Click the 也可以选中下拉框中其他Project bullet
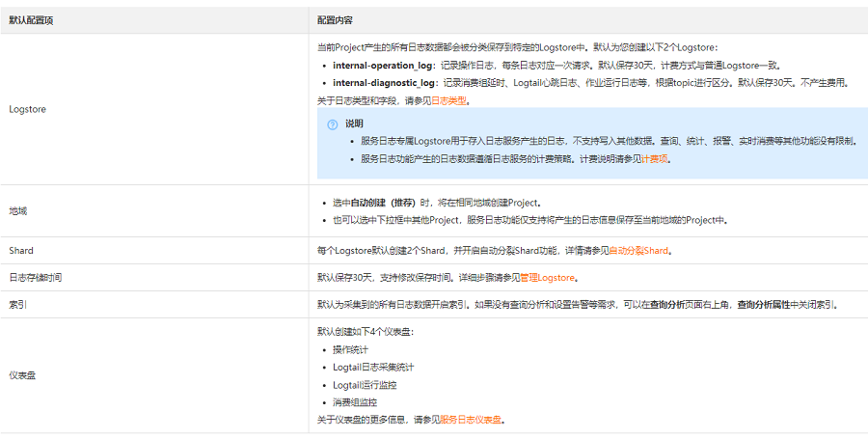Screen dimensions: 868x439 529,220
